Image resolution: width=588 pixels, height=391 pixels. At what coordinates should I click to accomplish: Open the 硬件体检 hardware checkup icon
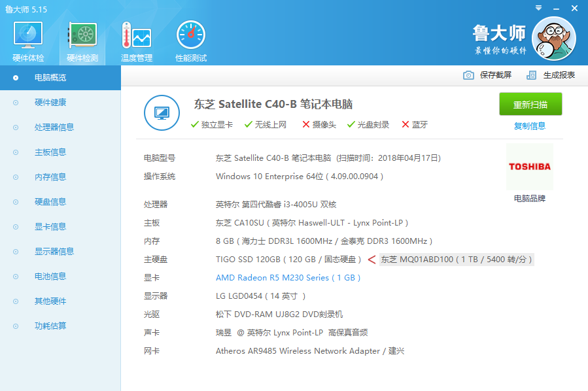(28, 35)
